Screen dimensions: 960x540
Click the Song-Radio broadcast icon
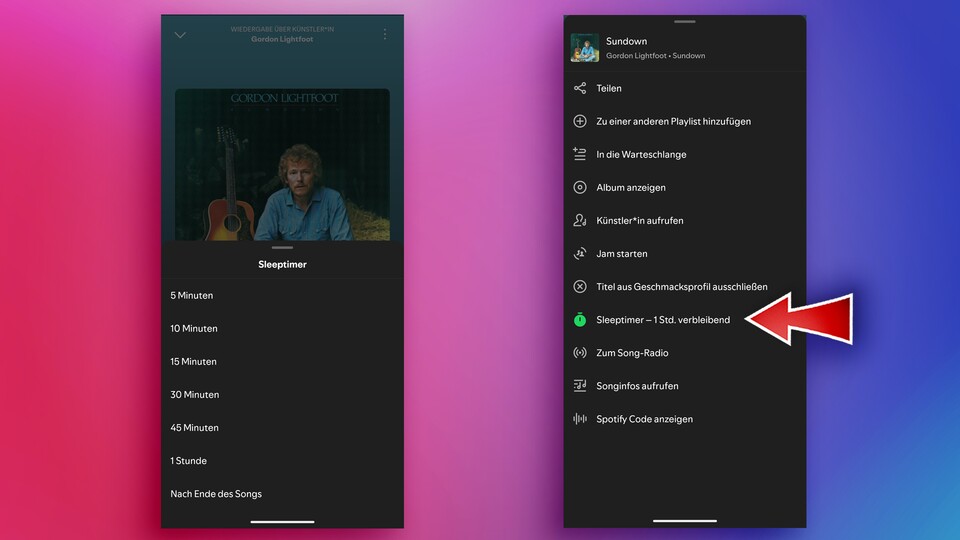[580, 353]
